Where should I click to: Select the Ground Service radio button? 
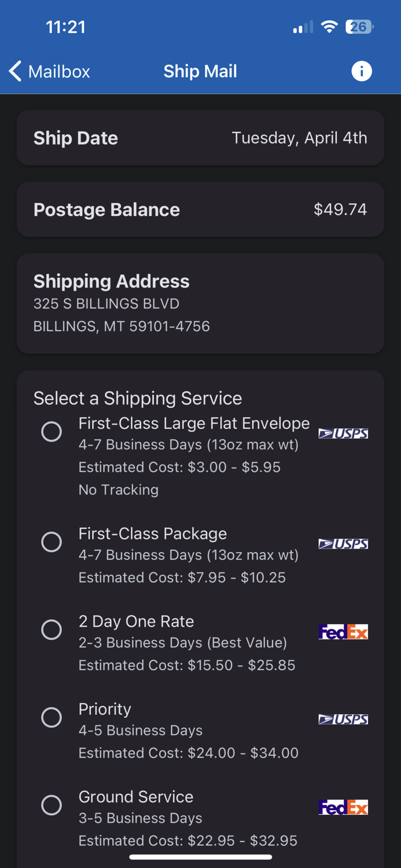click(51, 805)
